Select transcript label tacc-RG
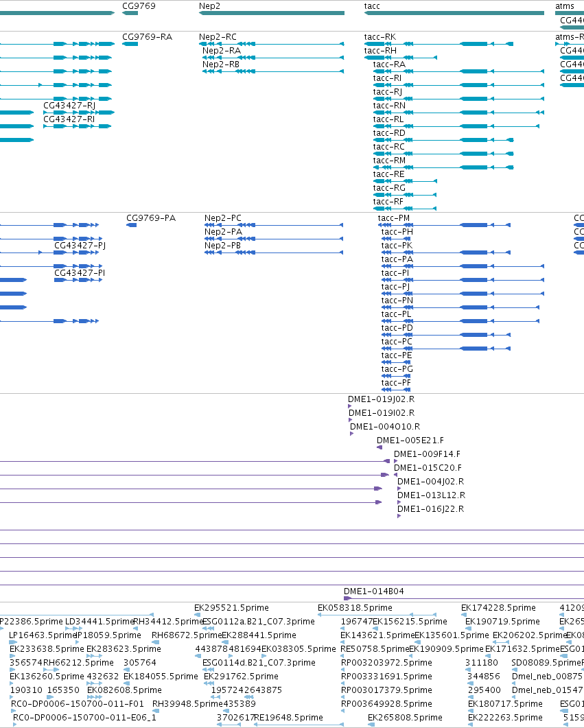 [x=389, y=187]
